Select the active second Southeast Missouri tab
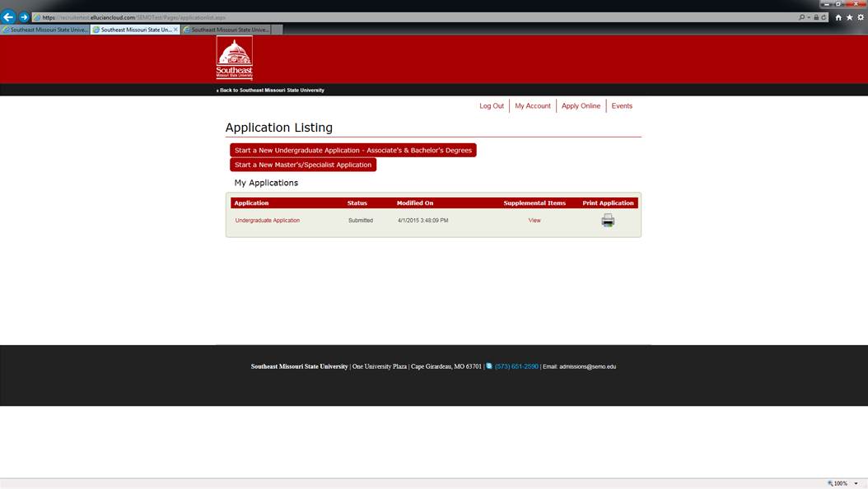Viewport: 868px width, 489px height. pyautogui.click(x=135, y=30)
